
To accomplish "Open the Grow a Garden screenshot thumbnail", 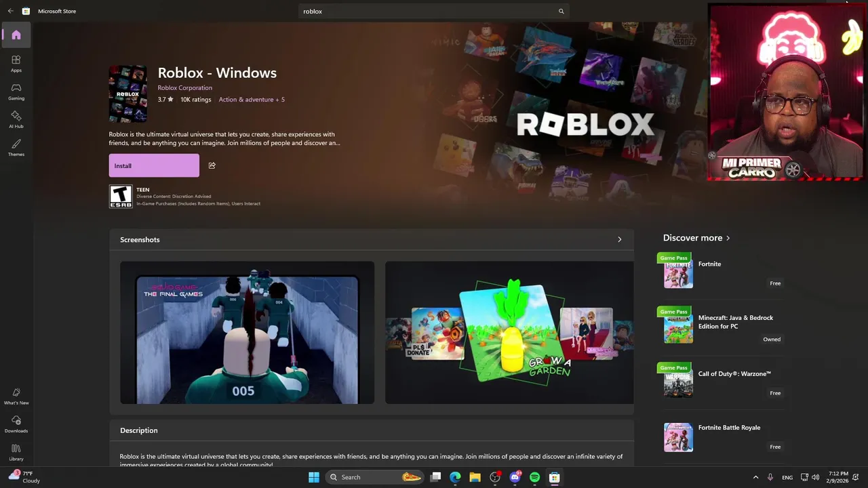I will click(509, 333).
